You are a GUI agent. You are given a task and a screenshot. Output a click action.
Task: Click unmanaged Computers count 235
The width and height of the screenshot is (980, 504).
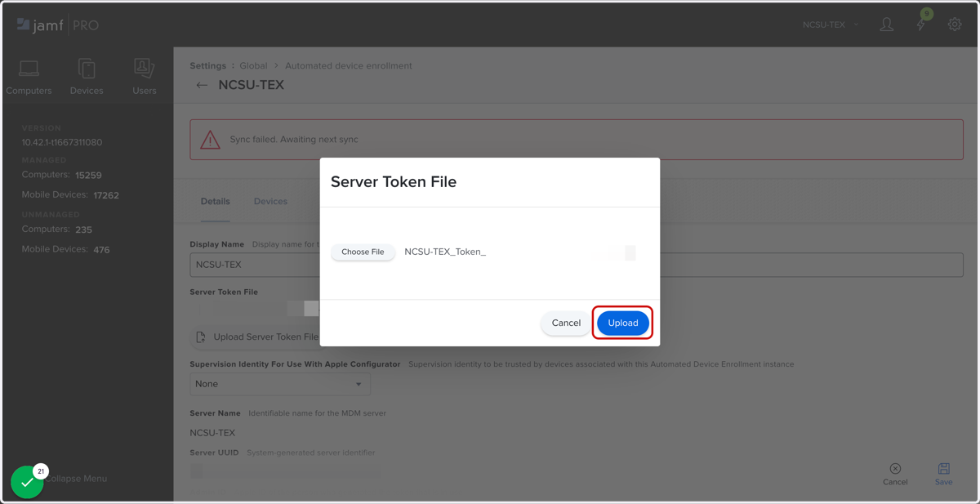pos(83,230)
